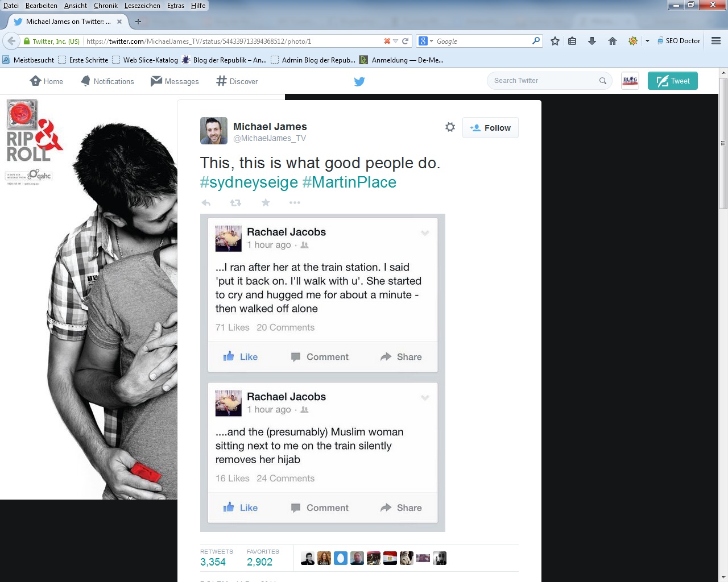728x582 pixels.
Task: Follow Michael James
Action: coord(490,128)
